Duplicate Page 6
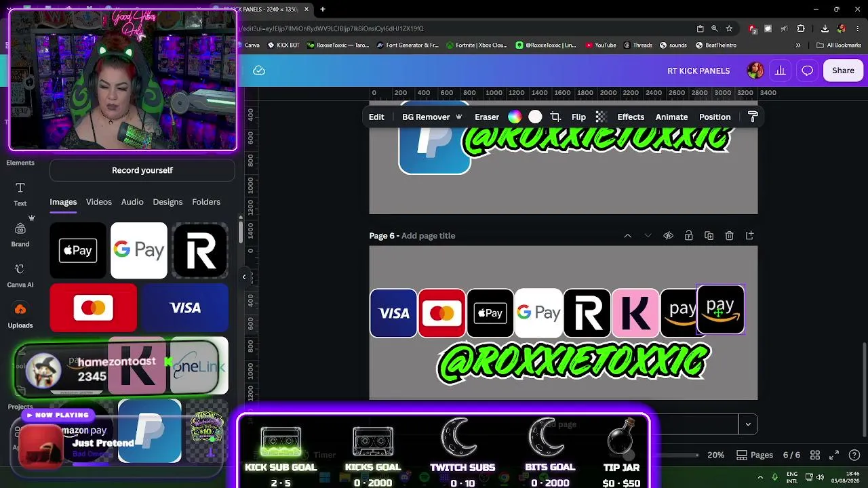Viewport: 868px width, 488px height. (x=709, y=236)
